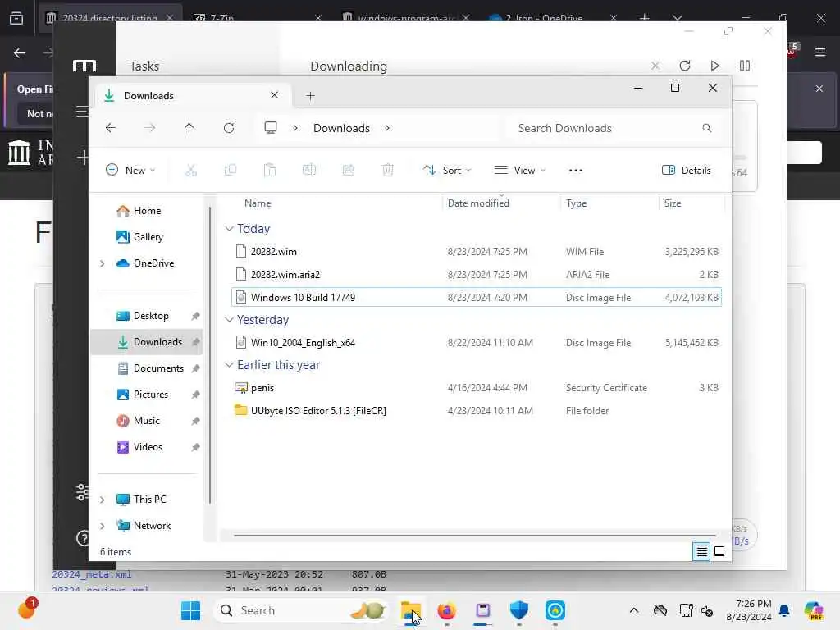Click the Downloads tab title

point(148,96)
